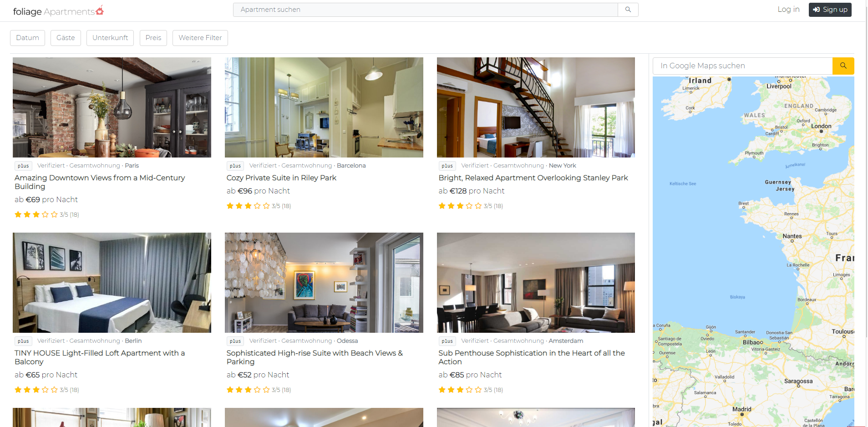The width and height of the screenshot is (868, 427).
Task: Click the Sign up arrow icon
Action: pyautogui.click(x=817, y=10)
